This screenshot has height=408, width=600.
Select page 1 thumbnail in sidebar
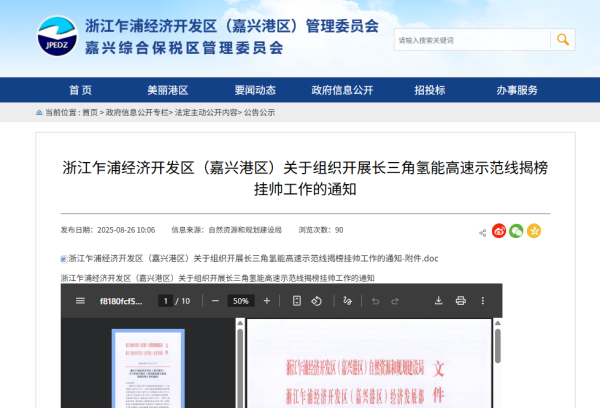click(148, 368)
